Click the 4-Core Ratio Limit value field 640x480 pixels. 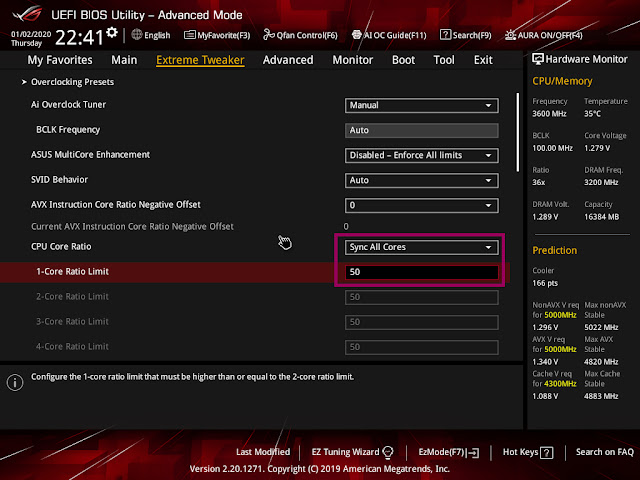point(422,347)
